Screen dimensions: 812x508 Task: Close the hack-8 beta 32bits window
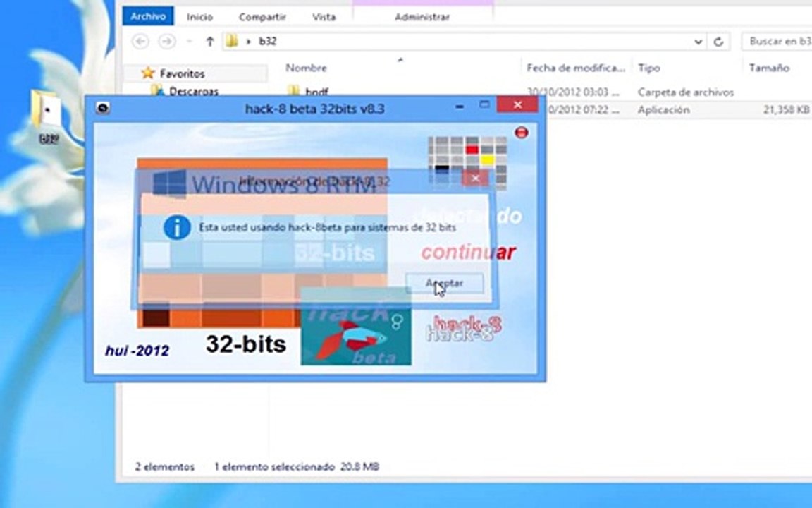coord(517,104)
